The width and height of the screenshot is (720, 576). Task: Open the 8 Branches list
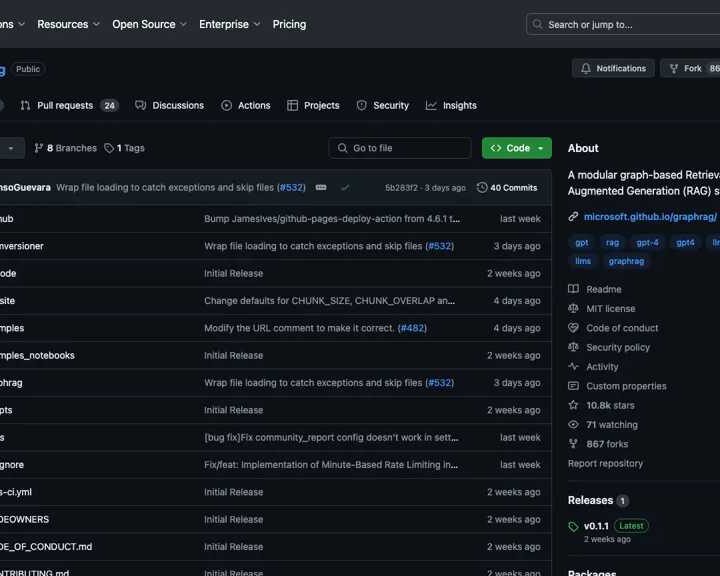[65, 148]
